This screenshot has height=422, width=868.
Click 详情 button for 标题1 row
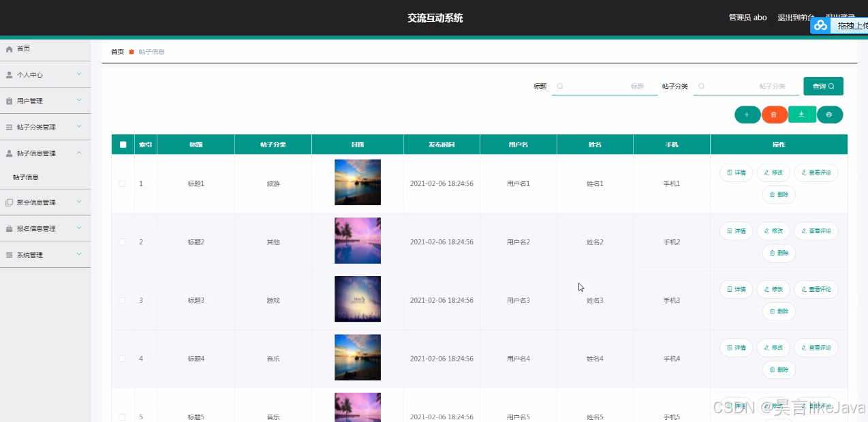click(737, 172)
